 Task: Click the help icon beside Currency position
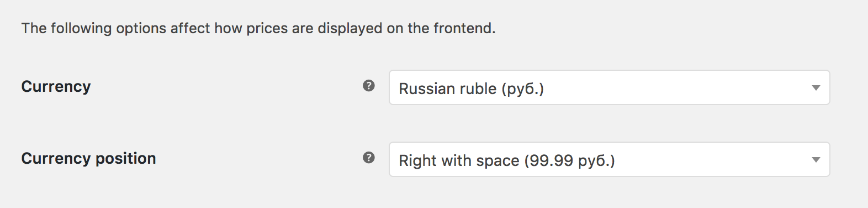tap(369, 158)
